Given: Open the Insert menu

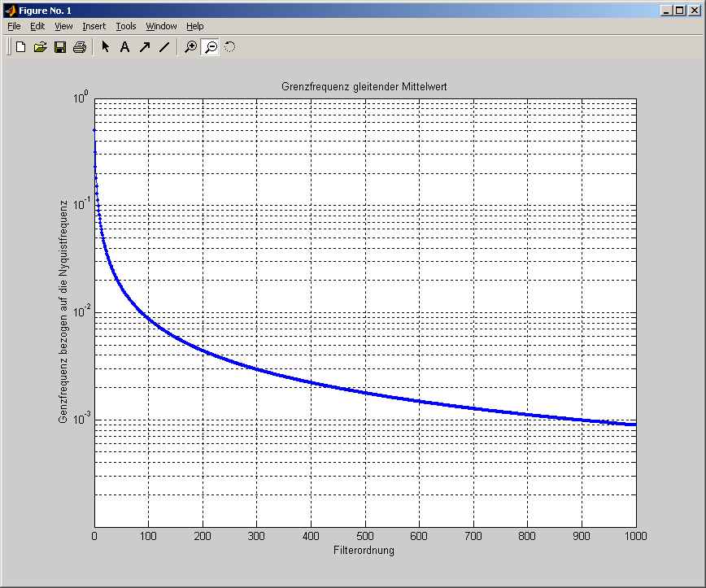Looking at the screenshot, I should tap(94, 26).
